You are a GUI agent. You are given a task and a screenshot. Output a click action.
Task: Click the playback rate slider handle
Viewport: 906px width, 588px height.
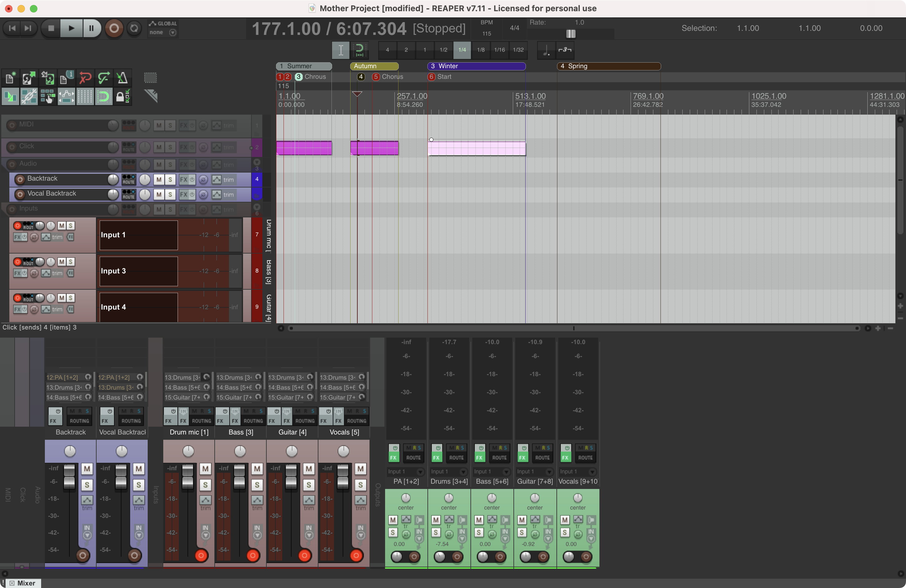[x=571, y=34]
